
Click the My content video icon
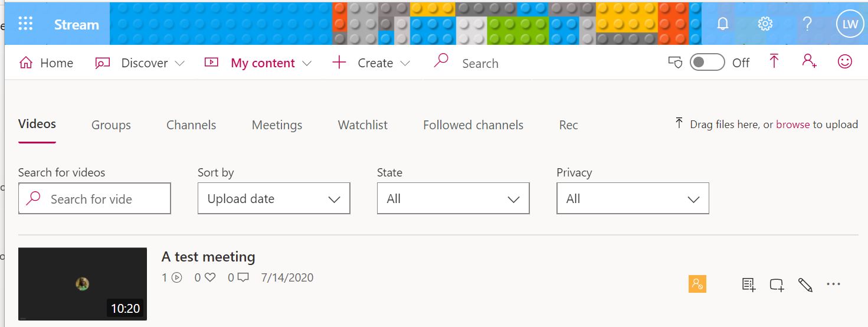[x=211, y=62]
